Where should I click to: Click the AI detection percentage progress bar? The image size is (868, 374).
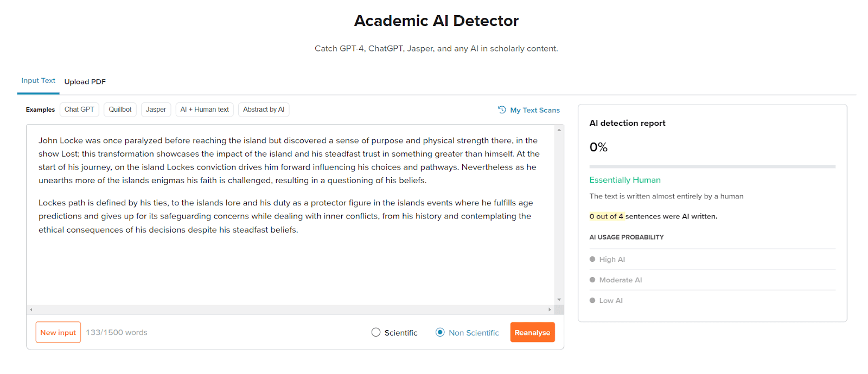click(712, 166)
